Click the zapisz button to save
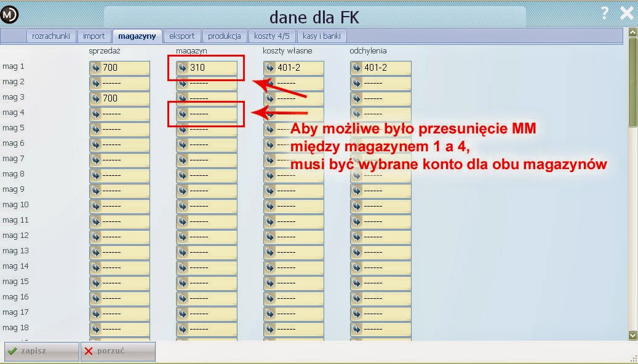This screenshot has height=364, width=638. point(41,351)
